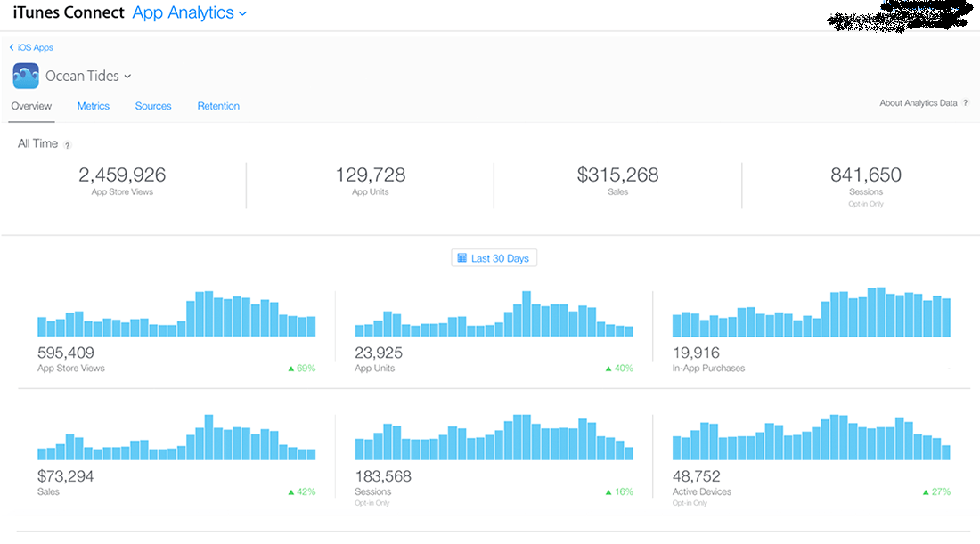The height and width of the screenshot is (544, 980).
Task: Click the 40% increase indicator
Action: click(x=619, y=369)
